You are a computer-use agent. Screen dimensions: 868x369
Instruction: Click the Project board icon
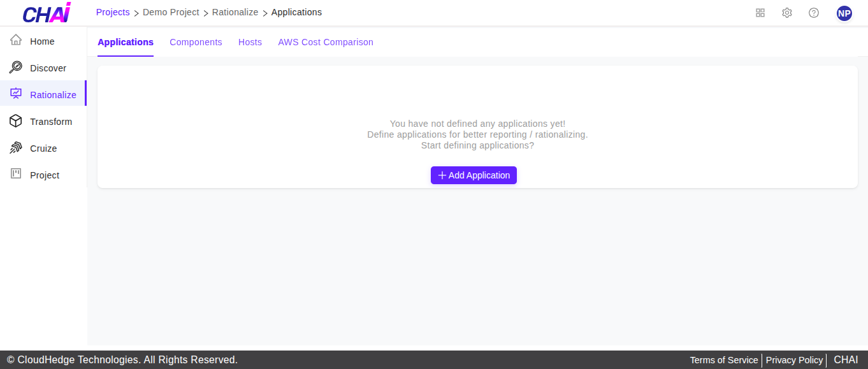click(16, 174)
